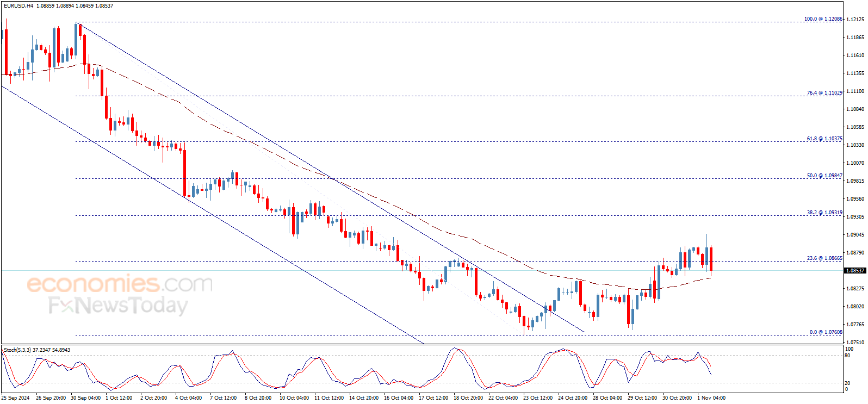The image size is (868, 404).
Task: Select the 50.0 @ 1.09847 Fibonacci label
Action: (x=824, y=176)
